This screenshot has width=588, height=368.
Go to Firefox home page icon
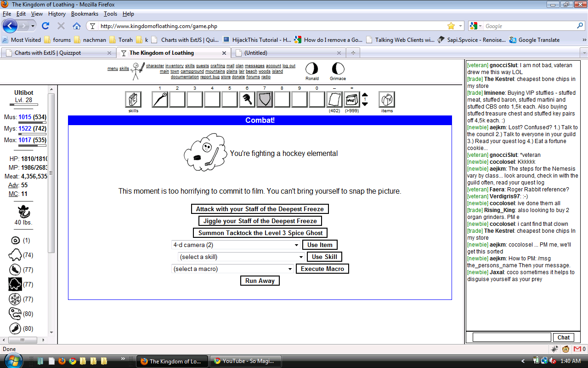pyautogui.click(x=76, y=26)
